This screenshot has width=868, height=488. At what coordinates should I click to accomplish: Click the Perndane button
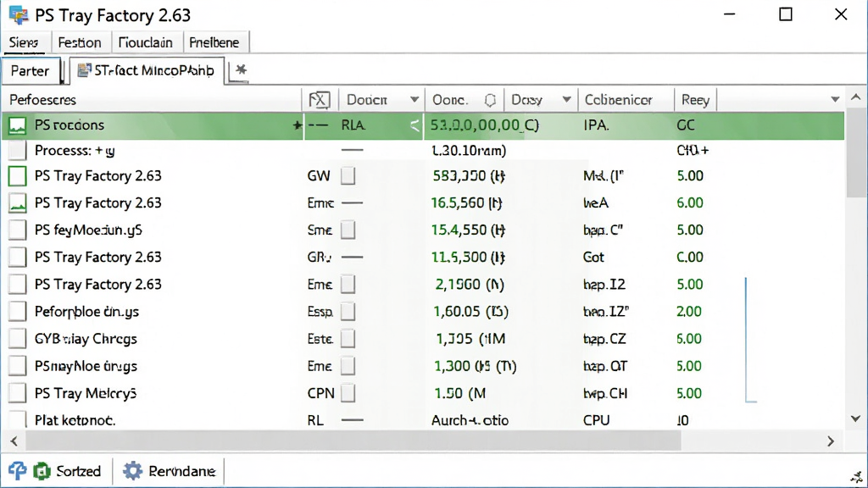click(x=170, y=471)
